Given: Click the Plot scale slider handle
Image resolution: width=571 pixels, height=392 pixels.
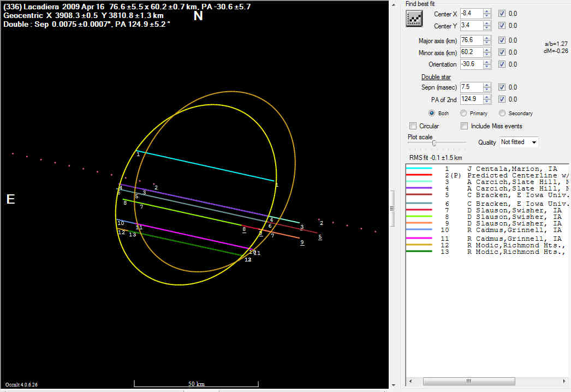Looking at the screenshot, I should [434, 143].
